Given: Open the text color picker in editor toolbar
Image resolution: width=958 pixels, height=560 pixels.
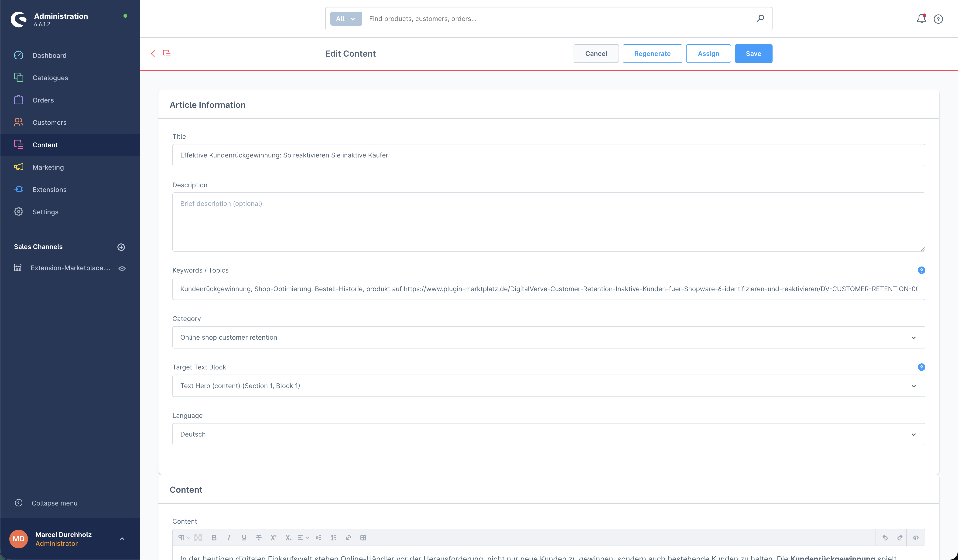Looking at the screenshot, I should [198, 538].
